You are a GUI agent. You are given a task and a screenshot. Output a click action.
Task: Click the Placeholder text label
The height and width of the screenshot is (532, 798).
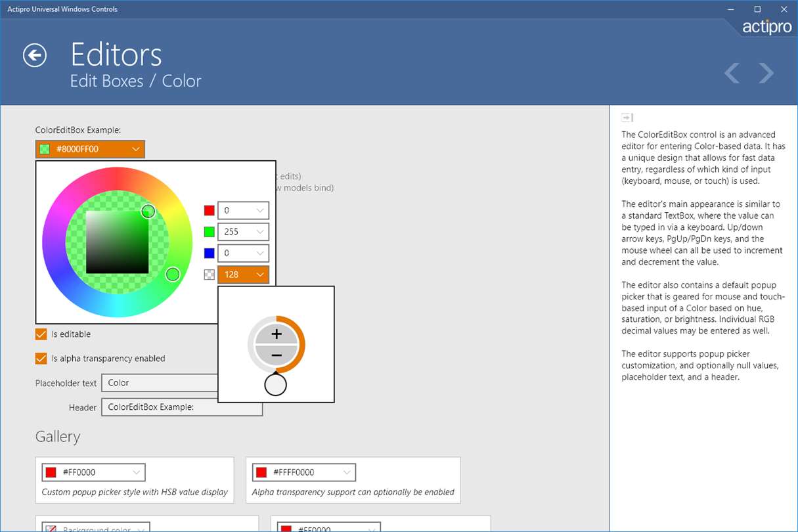click(x=66, y=383)
